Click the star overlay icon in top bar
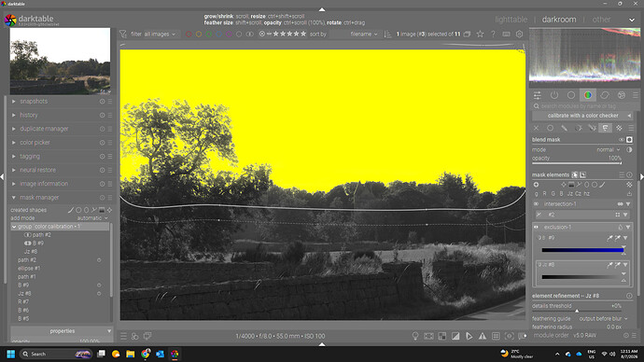 tap(480, 35)
